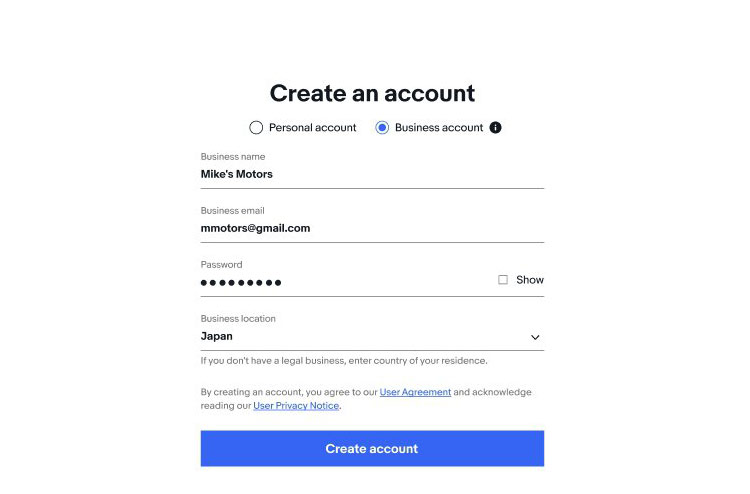
Task: Tick the Show password checkbox
Action: click(503, 280)
